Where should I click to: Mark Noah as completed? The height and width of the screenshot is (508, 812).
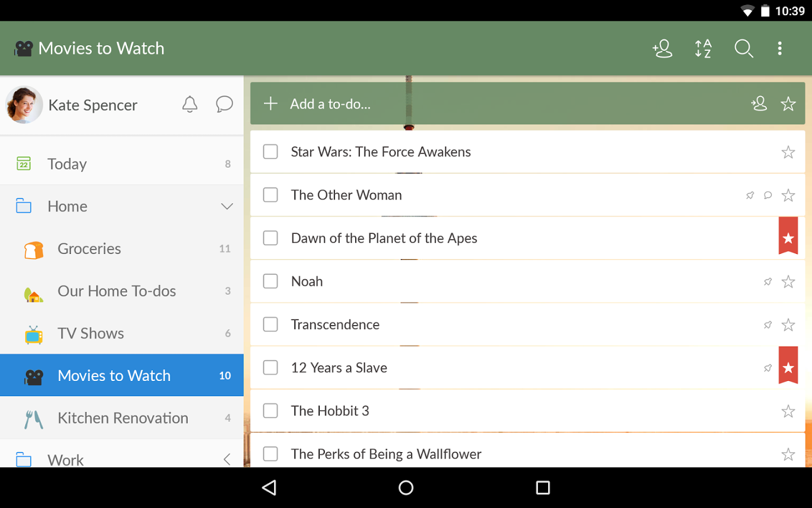[271, 281]
